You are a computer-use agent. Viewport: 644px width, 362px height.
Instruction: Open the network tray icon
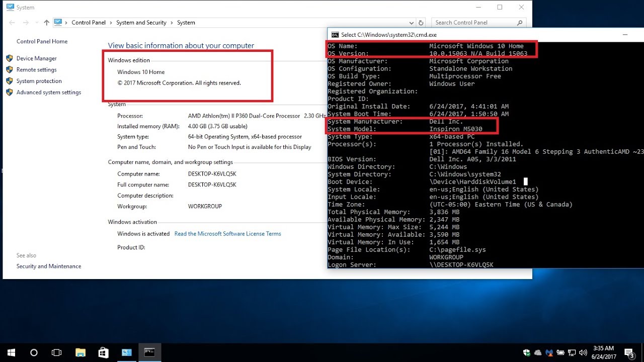tap(573, 352)
